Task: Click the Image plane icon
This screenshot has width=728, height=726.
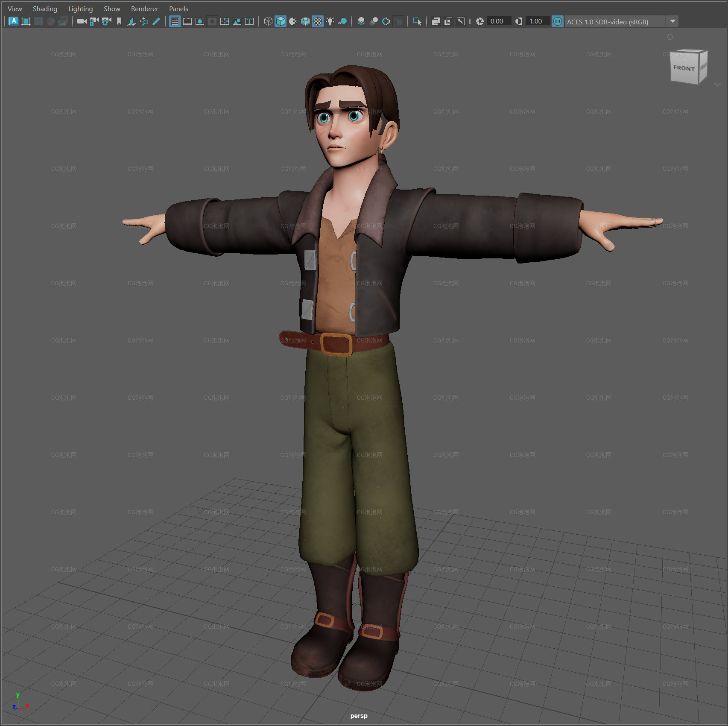Action: tap(132, 21)
